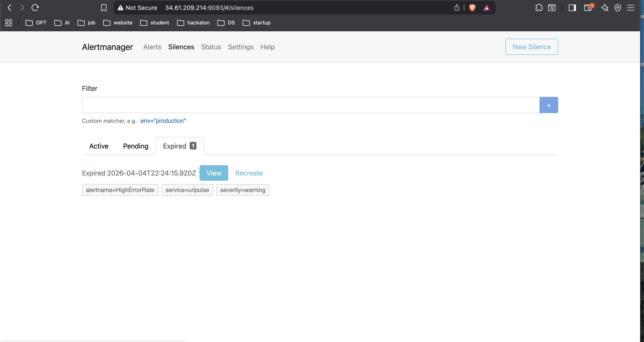Click the Brave Rewards triangle icon
644x342 pixels.
[x=487, y=8]
